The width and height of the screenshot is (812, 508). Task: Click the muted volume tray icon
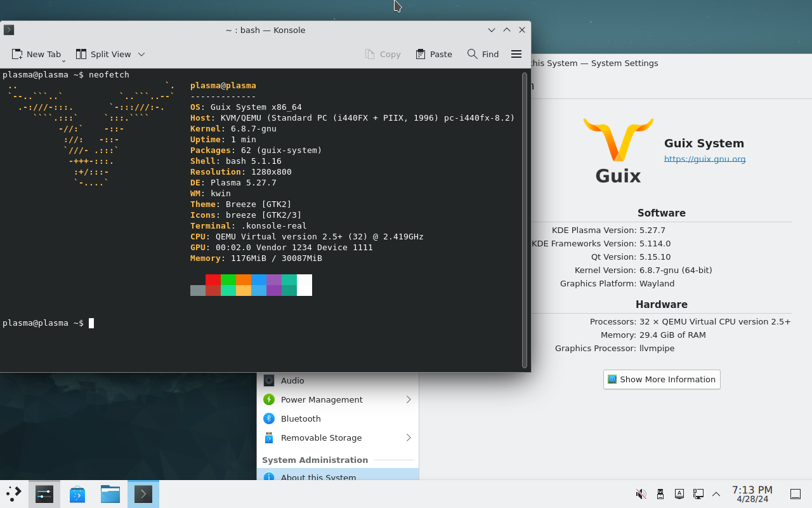pyautogui.click(x=641, y=494)
